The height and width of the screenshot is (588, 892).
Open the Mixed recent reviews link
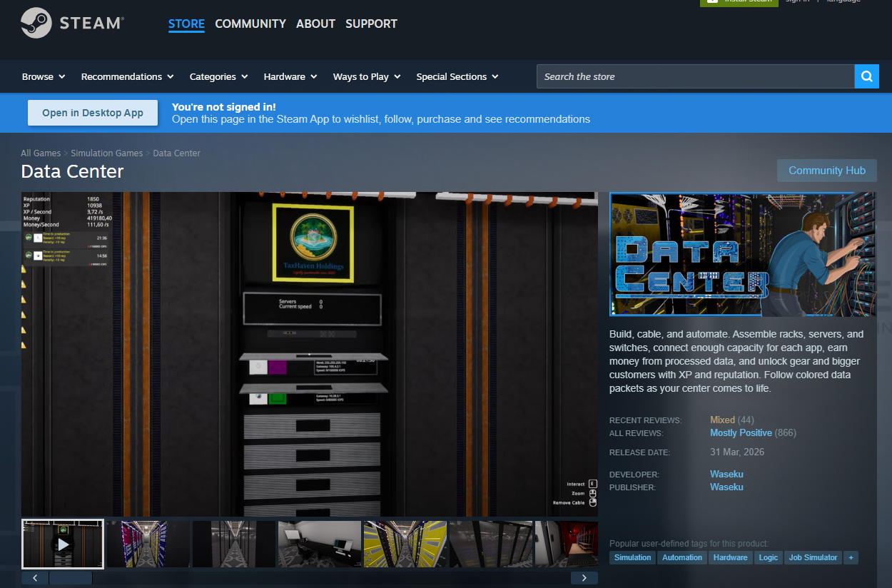(x=722, y=420)
